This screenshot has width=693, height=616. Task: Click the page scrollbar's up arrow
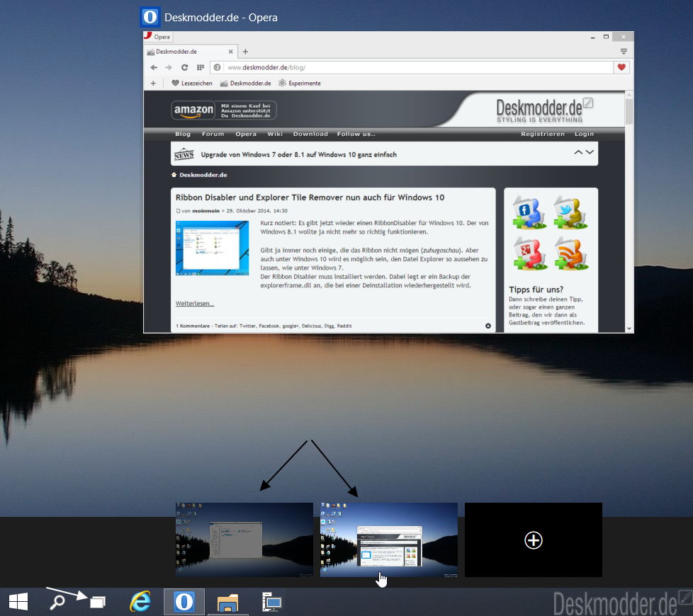629,95
